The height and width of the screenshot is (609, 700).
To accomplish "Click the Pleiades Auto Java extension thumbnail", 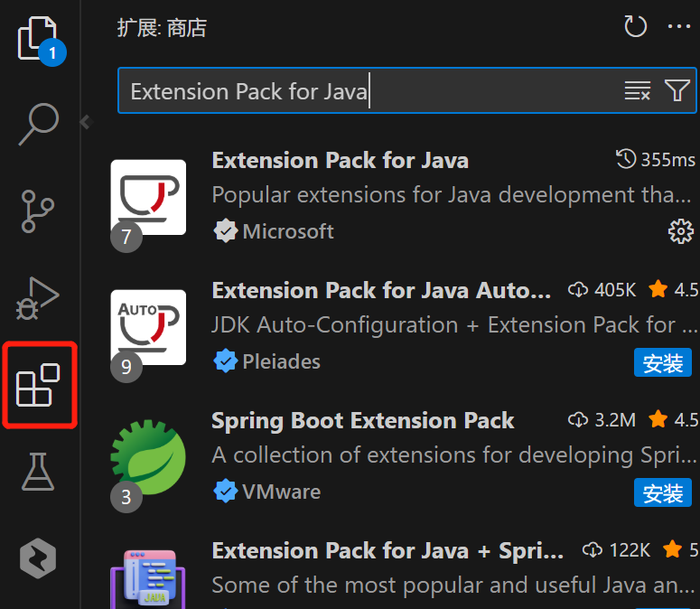I will pyautogui.click(x=148, y=326).
